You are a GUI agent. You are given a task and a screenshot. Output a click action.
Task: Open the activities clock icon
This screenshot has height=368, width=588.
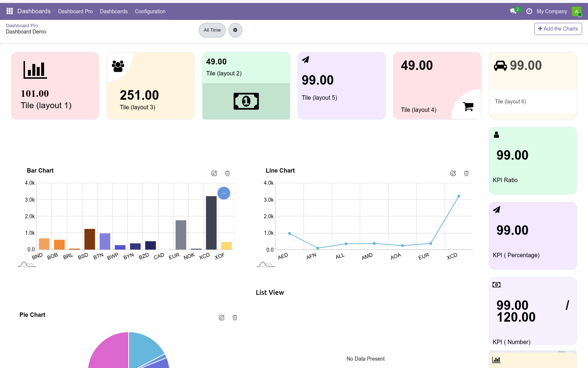529,11
